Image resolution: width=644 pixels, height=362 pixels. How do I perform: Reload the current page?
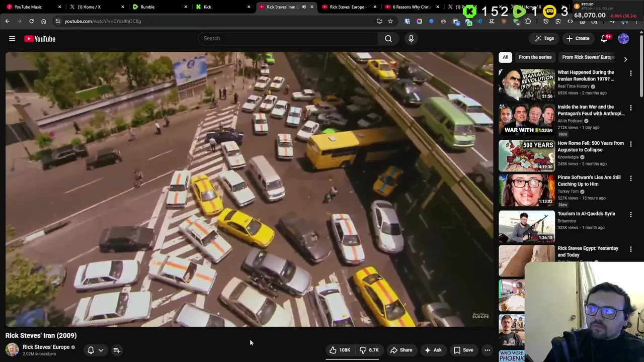[x=31, y=21]
